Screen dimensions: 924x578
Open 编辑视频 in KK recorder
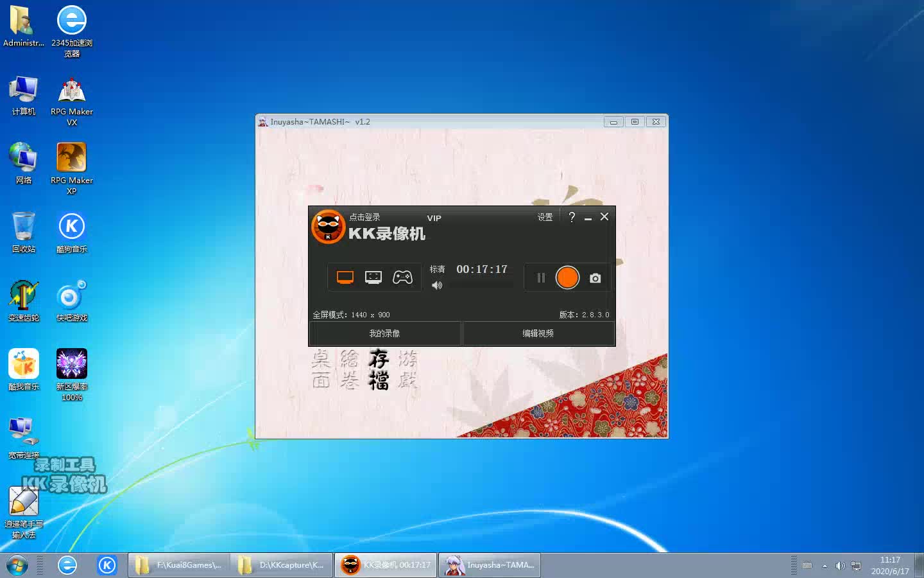click(x=538, y=333)
